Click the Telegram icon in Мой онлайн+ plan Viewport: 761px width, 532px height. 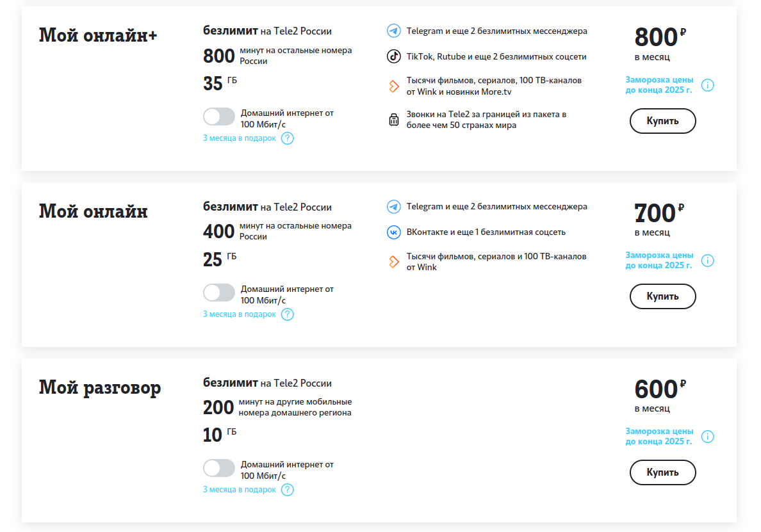click(393, 31)
